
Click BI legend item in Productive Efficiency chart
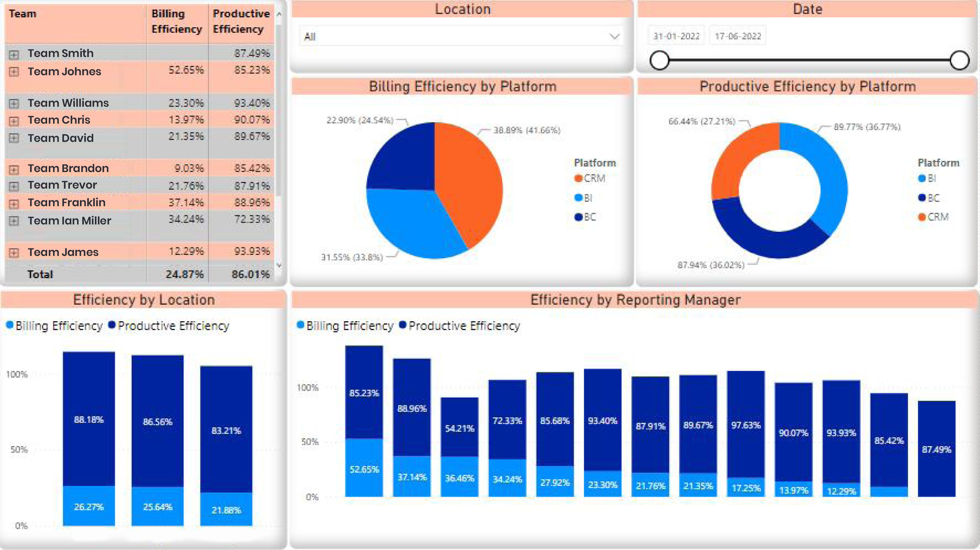click(x=927, y=178)
